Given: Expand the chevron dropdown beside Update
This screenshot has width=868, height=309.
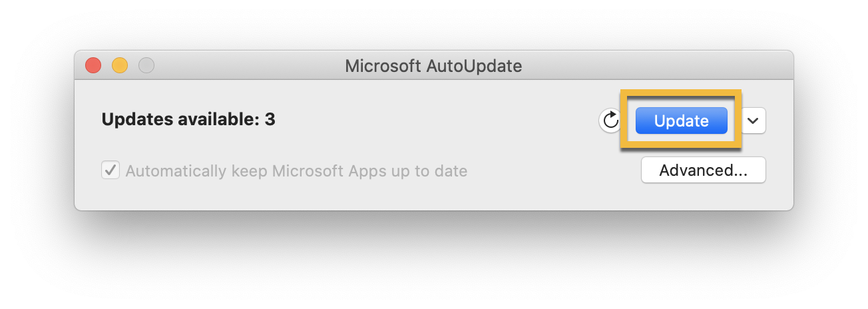Looking at the screenshot, I should [x=754, y=121].
